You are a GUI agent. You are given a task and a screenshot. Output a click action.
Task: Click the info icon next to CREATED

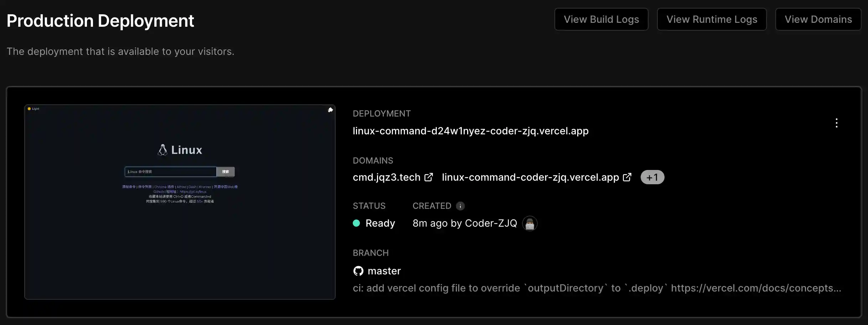(460, 206)
